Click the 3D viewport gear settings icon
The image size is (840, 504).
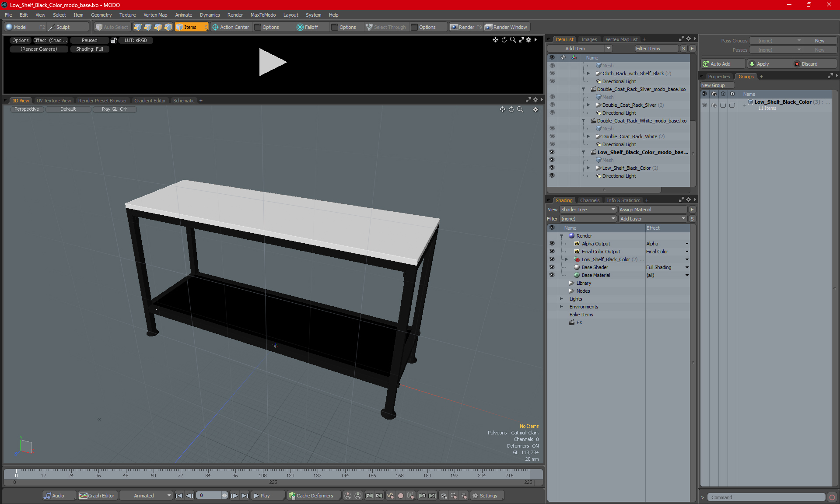pyautogui.click(x=535, y=109)
